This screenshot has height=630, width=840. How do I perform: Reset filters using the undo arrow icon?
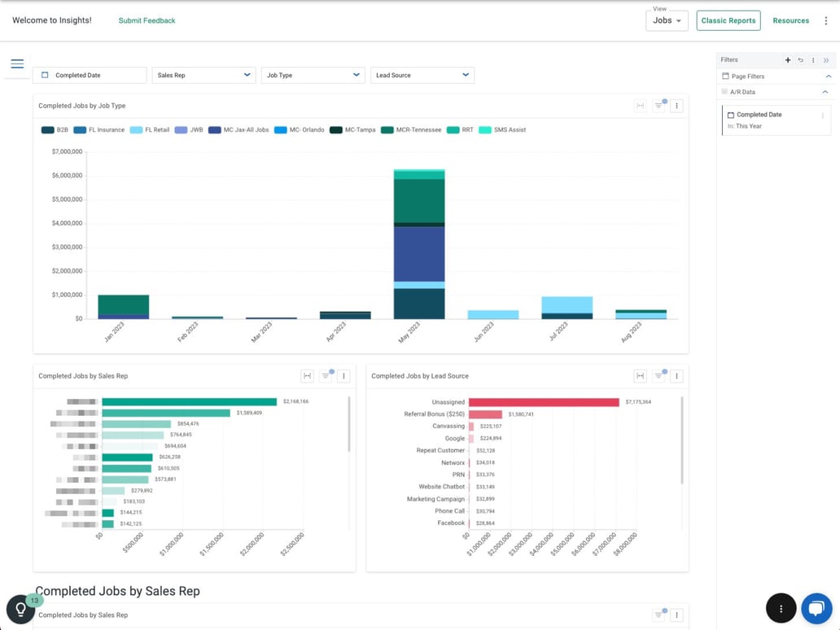(x=801, y=59)
